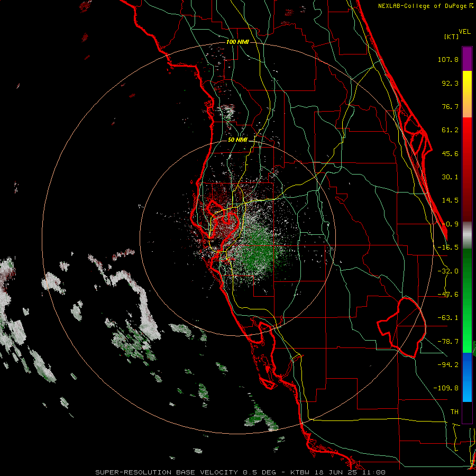The height and width of the screenshot is (476, 476).
Task: Click the yellow-orange segment of the color bar
Action: point(467,94)
